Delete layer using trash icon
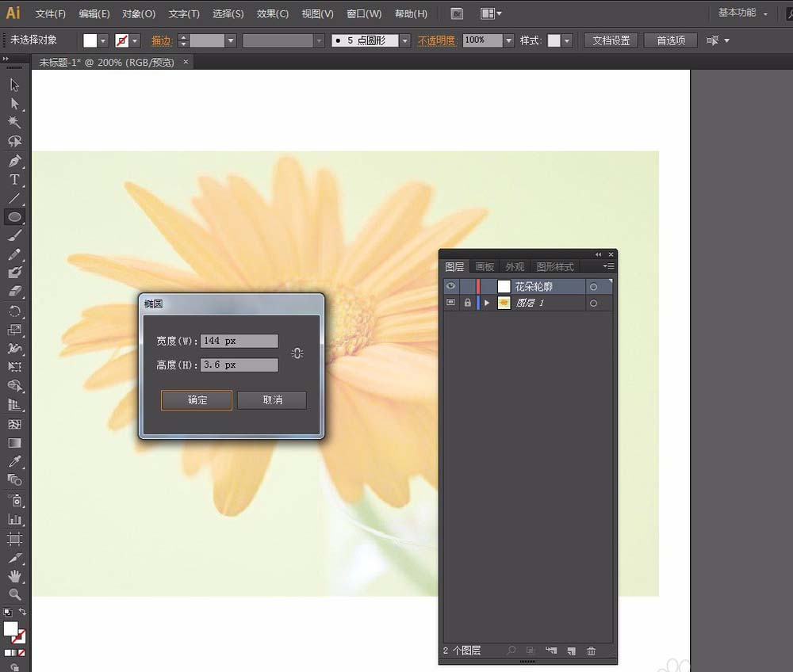This screenshot has height=672, width=793. pos(591,651)
